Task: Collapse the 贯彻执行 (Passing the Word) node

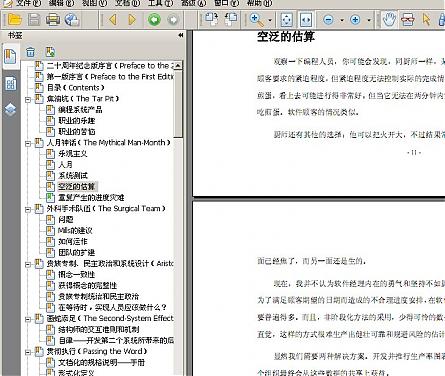Action: click(28, 352)
